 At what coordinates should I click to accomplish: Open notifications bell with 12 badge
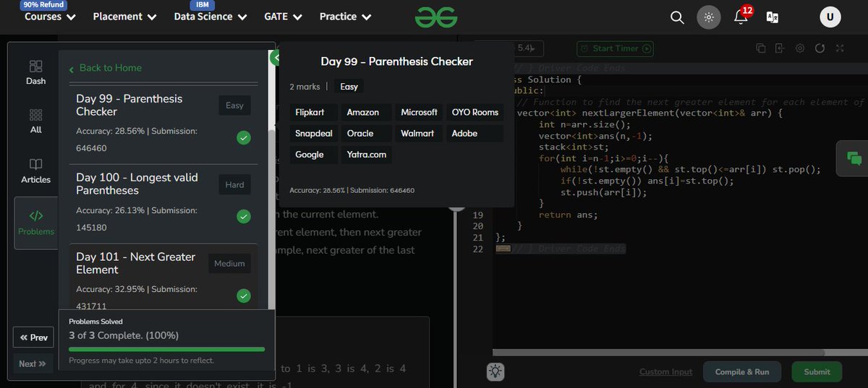tap(741, 16)
